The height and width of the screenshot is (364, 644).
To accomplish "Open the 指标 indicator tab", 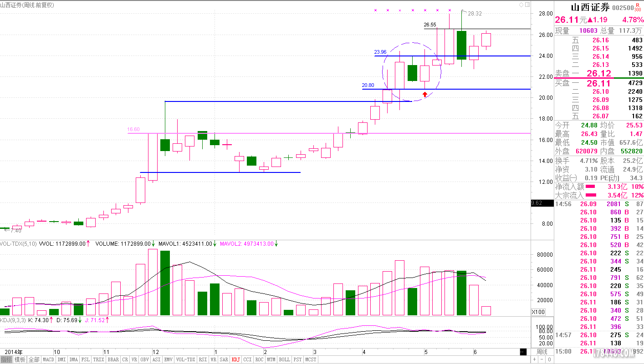I will pos(6,359).
